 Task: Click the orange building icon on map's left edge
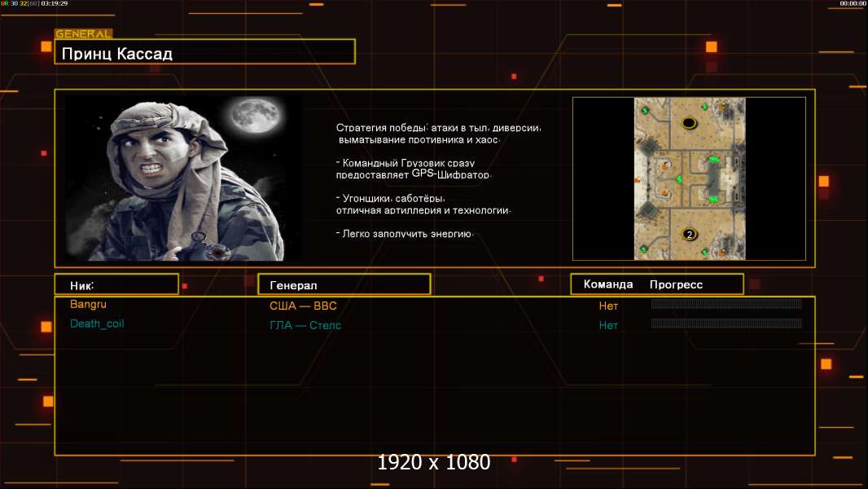tap(638, 179)
